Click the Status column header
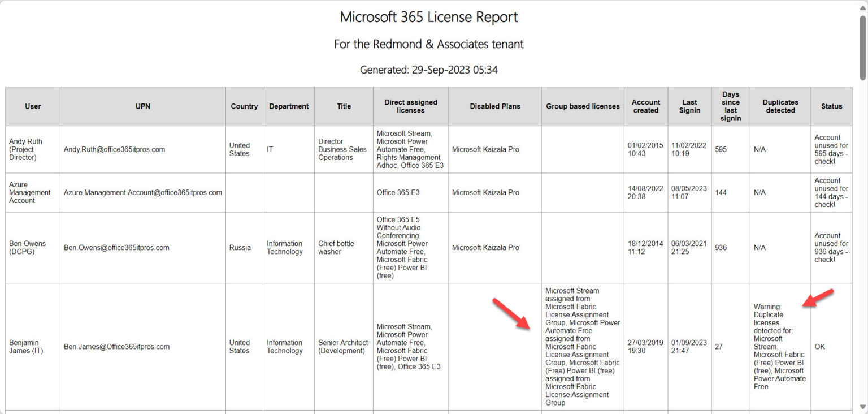 (x=831, y=106)
